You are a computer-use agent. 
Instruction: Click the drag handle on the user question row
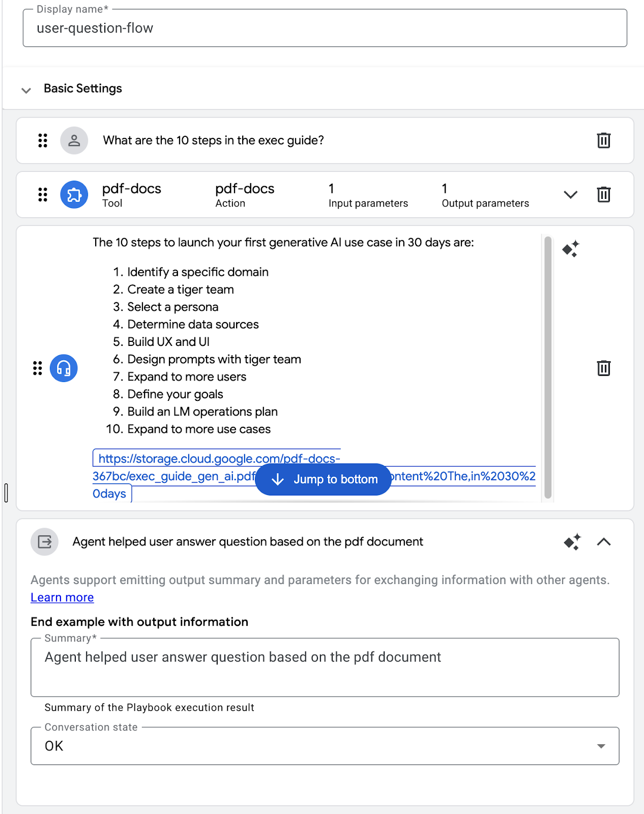coord(43,140)
